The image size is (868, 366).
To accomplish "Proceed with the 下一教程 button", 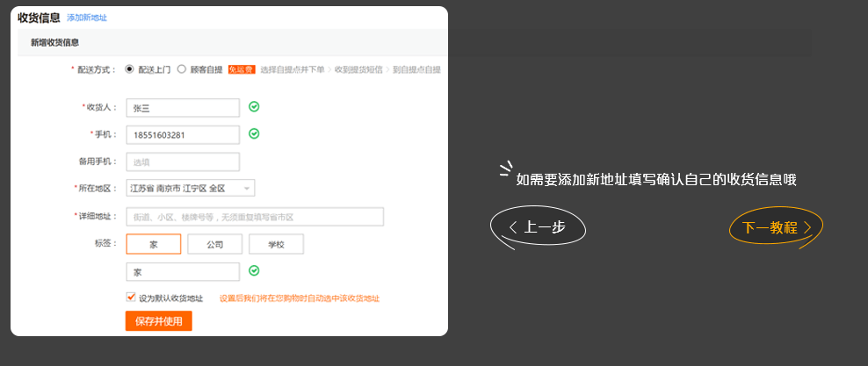I will 777,227.
